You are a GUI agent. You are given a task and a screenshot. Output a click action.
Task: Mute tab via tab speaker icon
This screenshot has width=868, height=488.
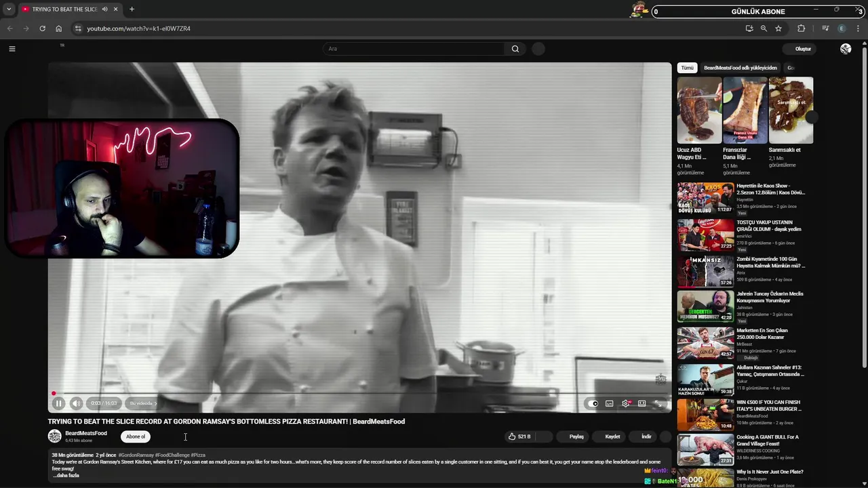click(x=104, y=9)
